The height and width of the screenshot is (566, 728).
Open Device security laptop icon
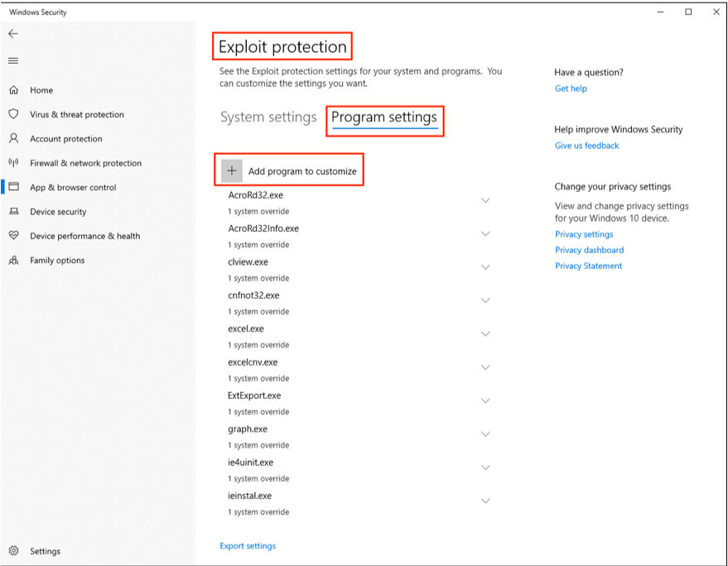pyautogui.click(x=14, y=211)
